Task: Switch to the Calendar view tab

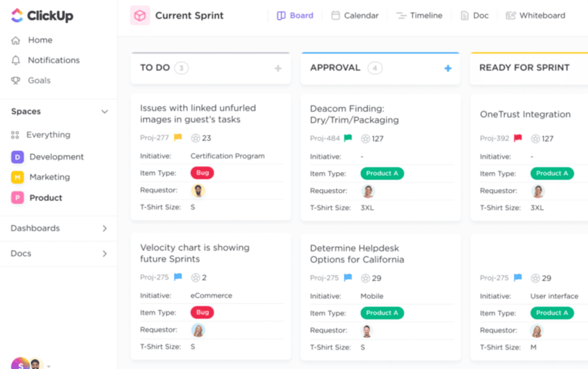Action: click(354, 15)
